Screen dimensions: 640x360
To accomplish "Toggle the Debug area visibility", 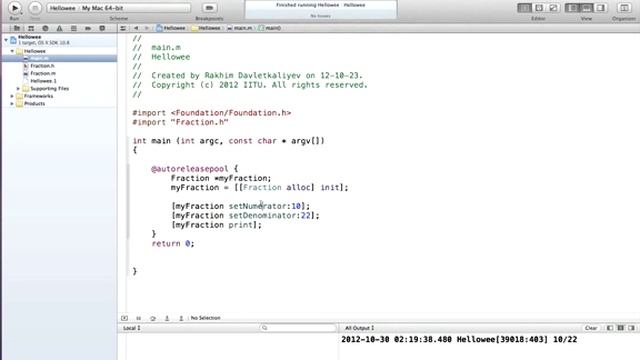I will [x=587, y=8].
